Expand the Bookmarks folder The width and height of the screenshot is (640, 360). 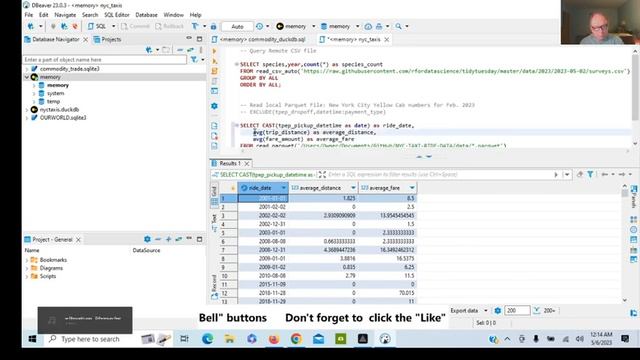click(27, 260)
